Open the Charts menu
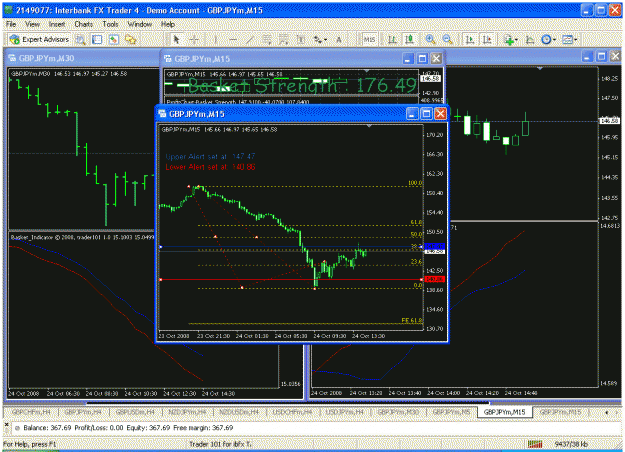This screenshot has width=625, height=452. pos(84,24)
